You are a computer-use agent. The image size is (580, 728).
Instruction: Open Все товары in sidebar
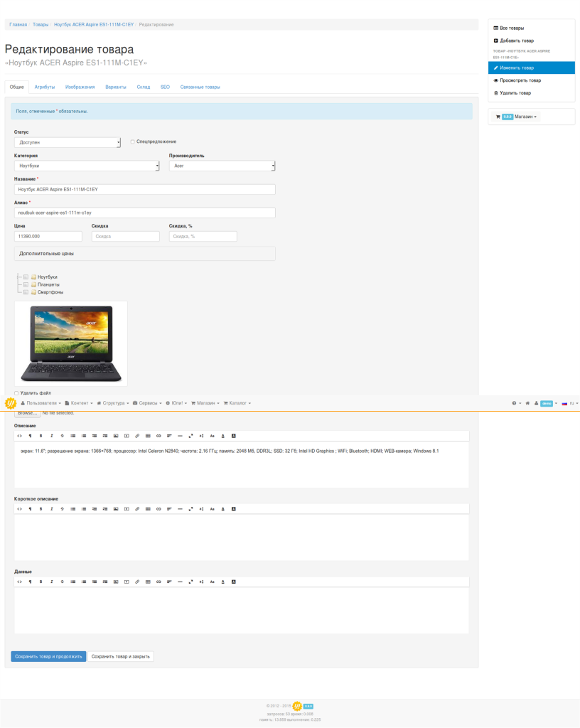[531, 28]
